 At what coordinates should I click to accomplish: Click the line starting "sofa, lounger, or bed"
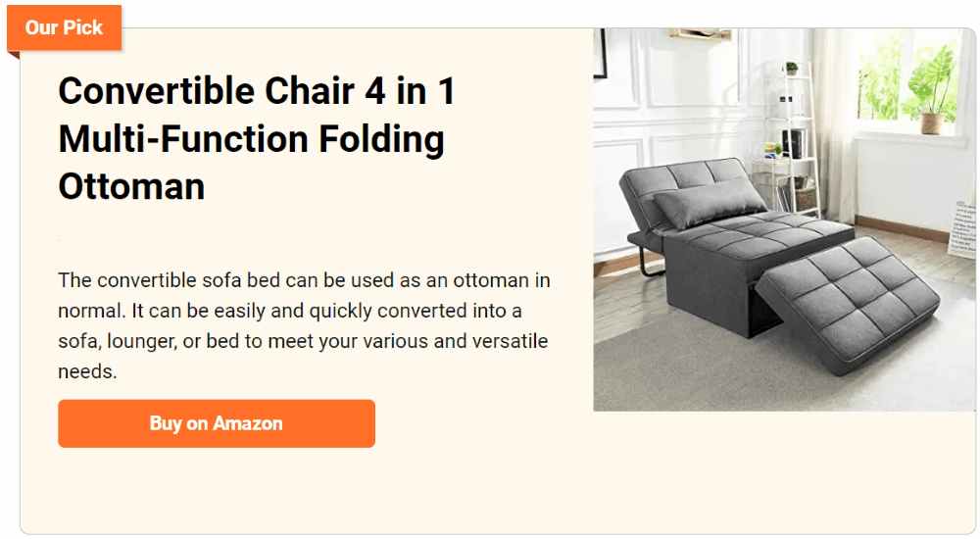303,341
